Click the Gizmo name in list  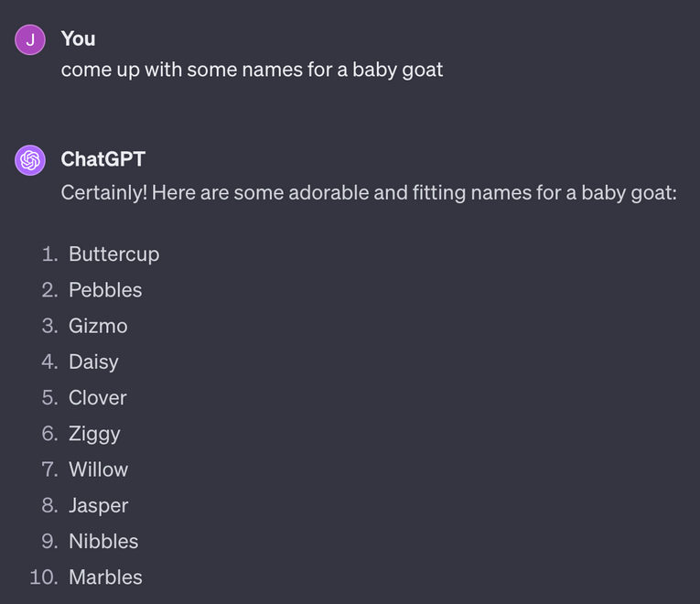click(98, 326)
